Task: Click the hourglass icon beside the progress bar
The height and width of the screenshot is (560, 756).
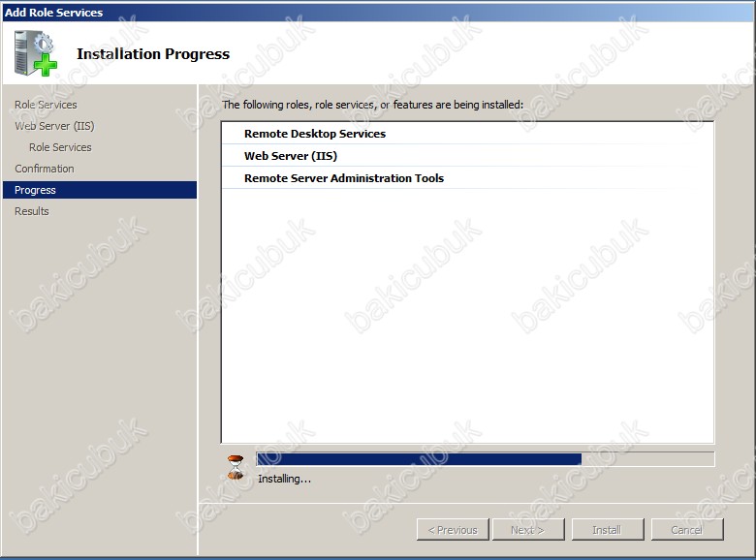Action: pyautogui.click(x=236, y=467)
